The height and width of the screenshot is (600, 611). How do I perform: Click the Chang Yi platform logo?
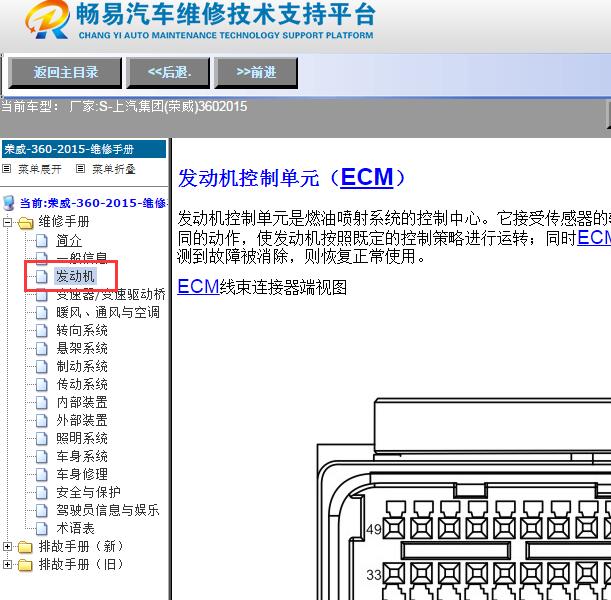click(x=48, y=19)
